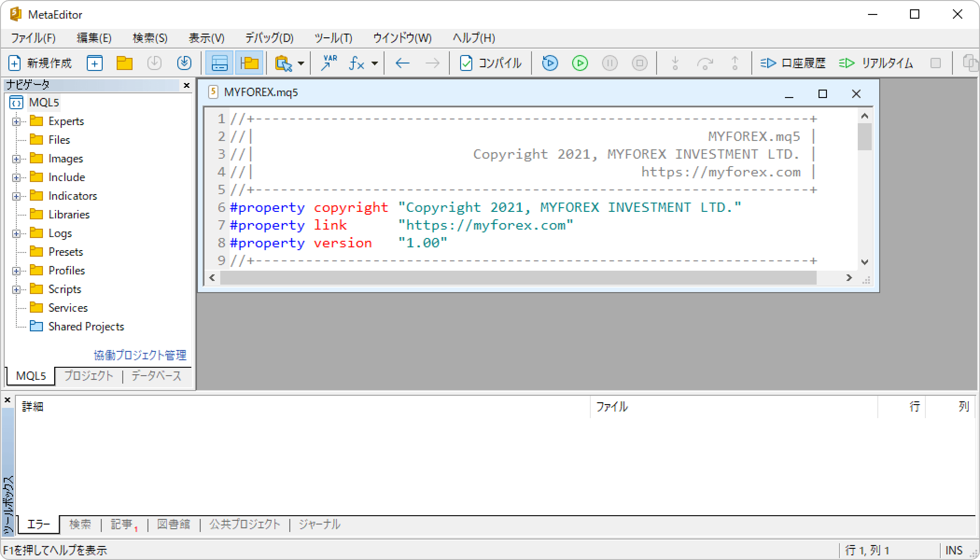Click the new file creation icon

point(13,63)
